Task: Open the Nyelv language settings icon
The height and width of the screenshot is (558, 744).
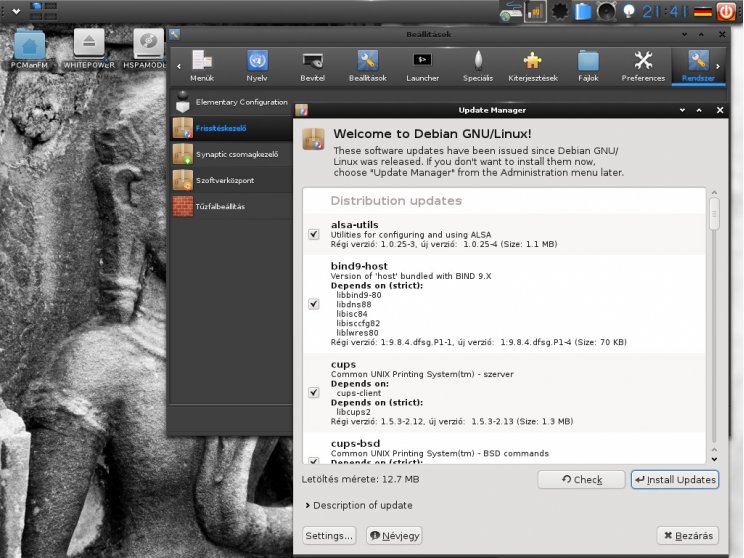Action: [257, 66]
